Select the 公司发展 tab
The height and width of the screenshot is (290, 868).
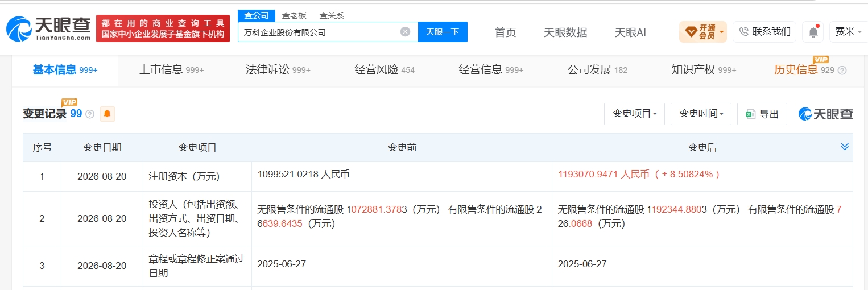597,70
